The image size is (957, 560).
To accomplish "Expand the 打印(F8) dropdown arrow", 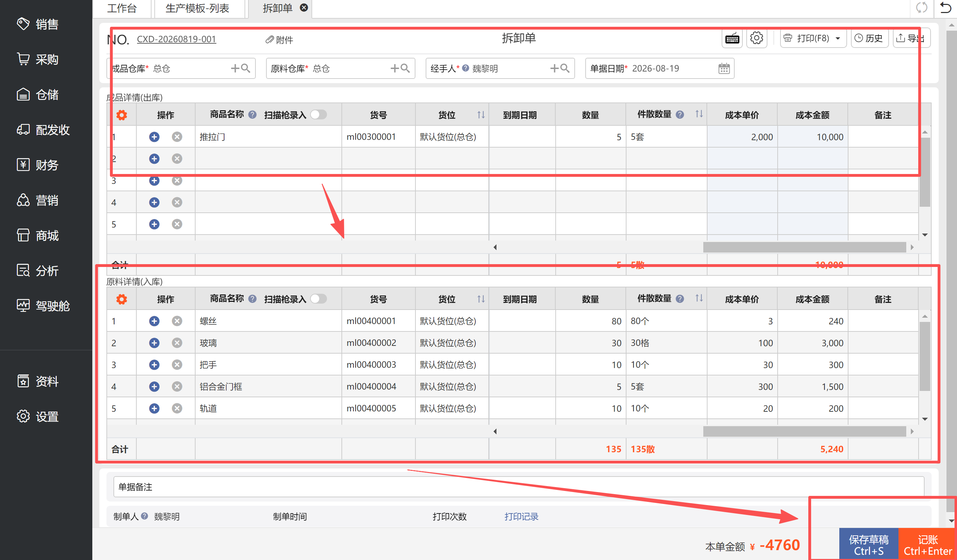I will click(838, 38).
